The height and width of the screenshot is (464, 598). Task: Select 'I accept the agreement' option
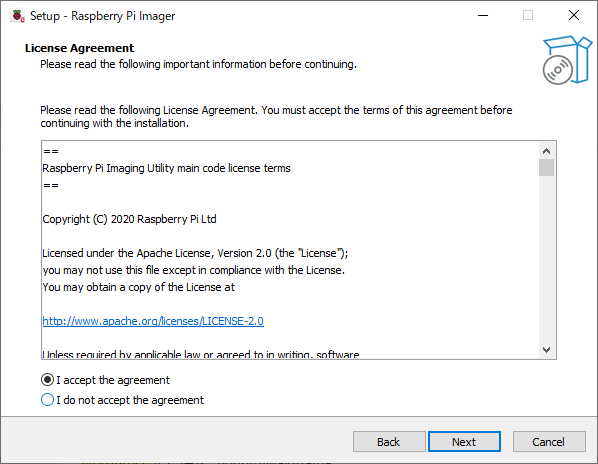point(105,380)
